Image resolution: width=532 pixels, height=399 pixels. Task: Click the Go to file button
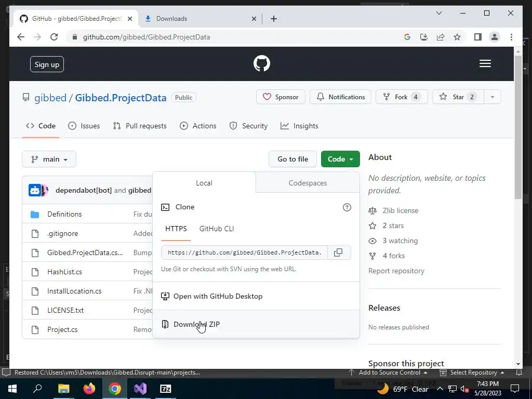pyautogui.click(x=292, y=159)
